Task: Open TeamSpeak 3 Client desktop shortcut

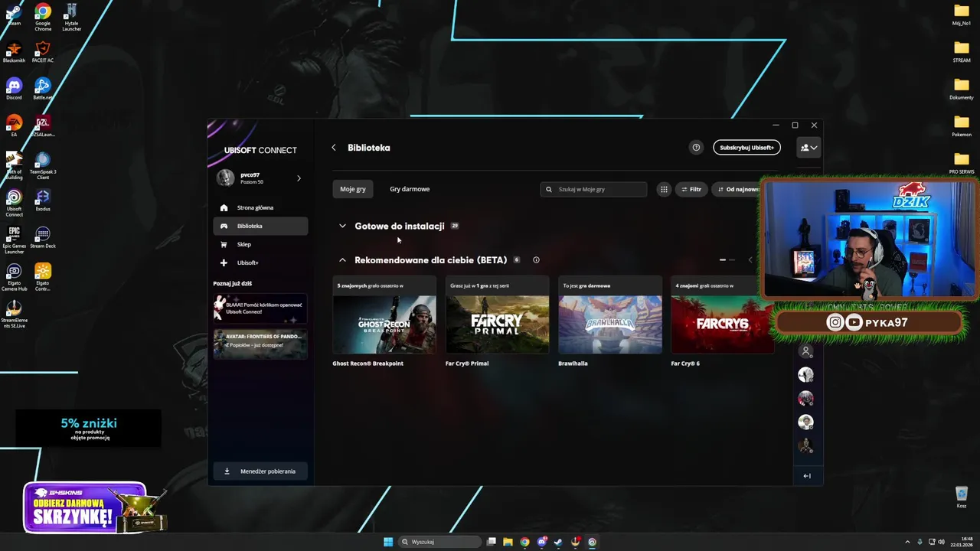Action: 43,166
